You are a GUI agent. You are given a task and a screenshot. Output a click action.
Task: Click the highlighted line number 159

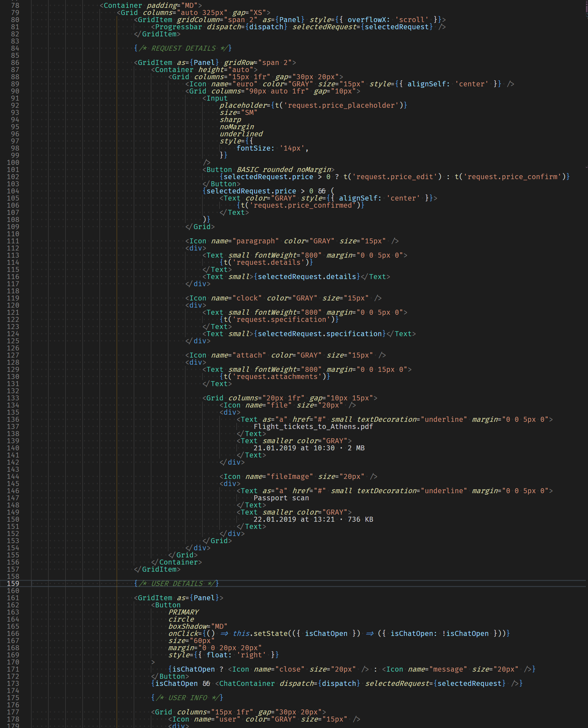point(13,583)
